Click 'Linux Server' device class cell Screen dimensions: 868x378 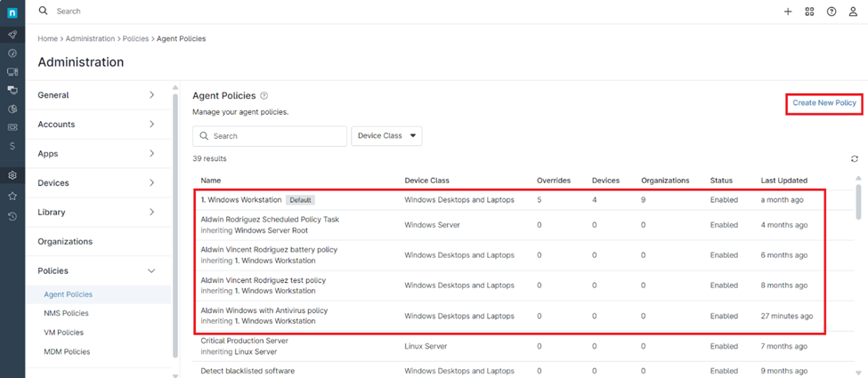(x=426, y=347)
